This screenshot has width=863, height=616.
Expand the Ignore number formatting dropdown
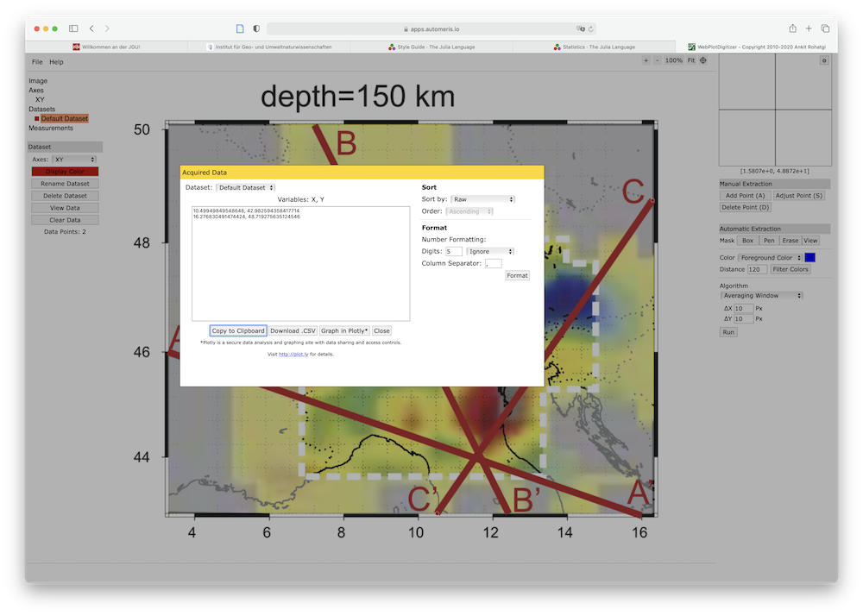[x=490, y=251]
